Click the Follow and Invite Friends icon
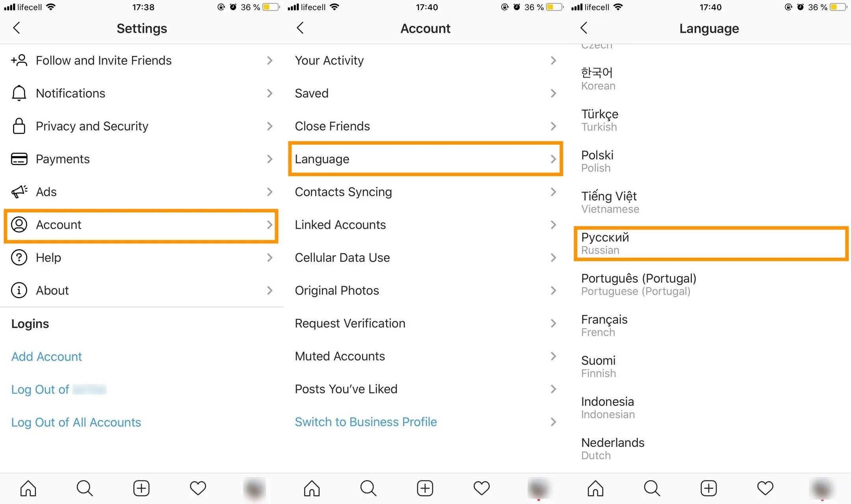This screenshot has width=851, height=504. point(18,60)
